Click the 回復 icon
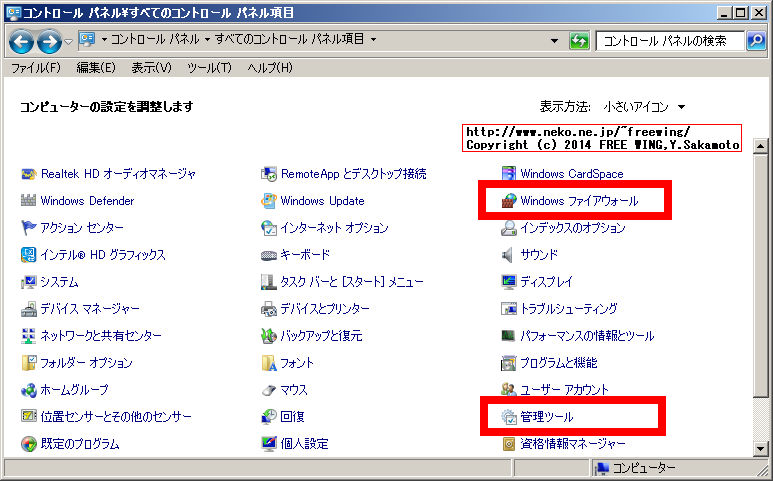The height and width of the screenshot is (481, 773). (269, 416)
